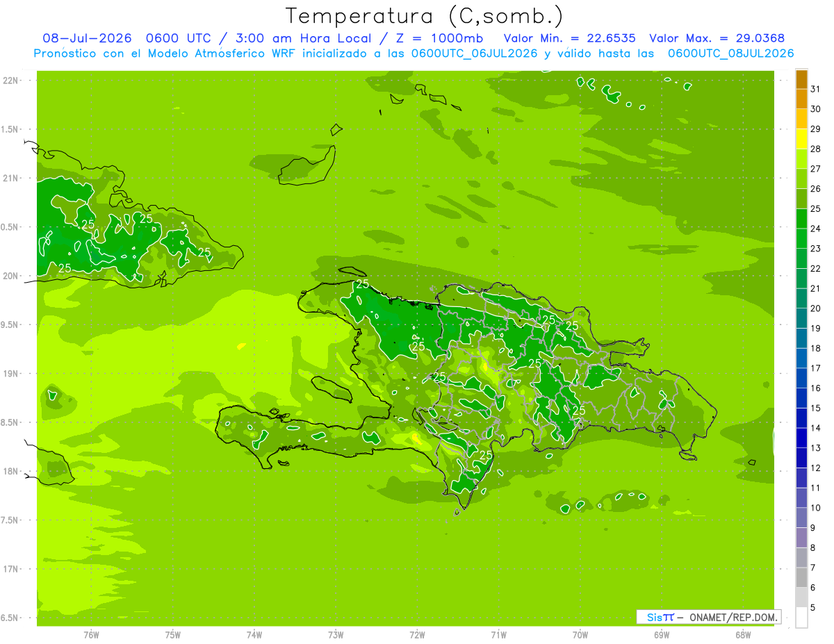Select the purple swatch between 8 and 9
834x644 pixels.
[x=801, y=538]
